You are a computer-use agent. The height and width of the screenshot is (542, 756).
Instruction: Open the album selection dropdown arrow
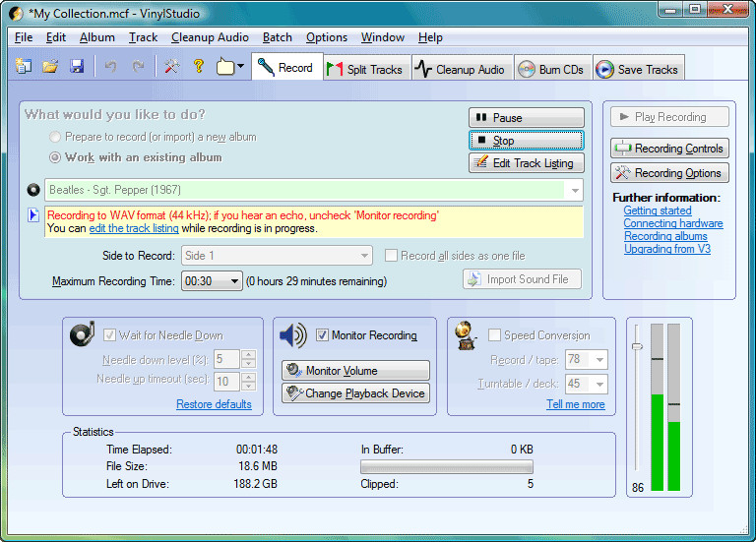tap(575, 190)
